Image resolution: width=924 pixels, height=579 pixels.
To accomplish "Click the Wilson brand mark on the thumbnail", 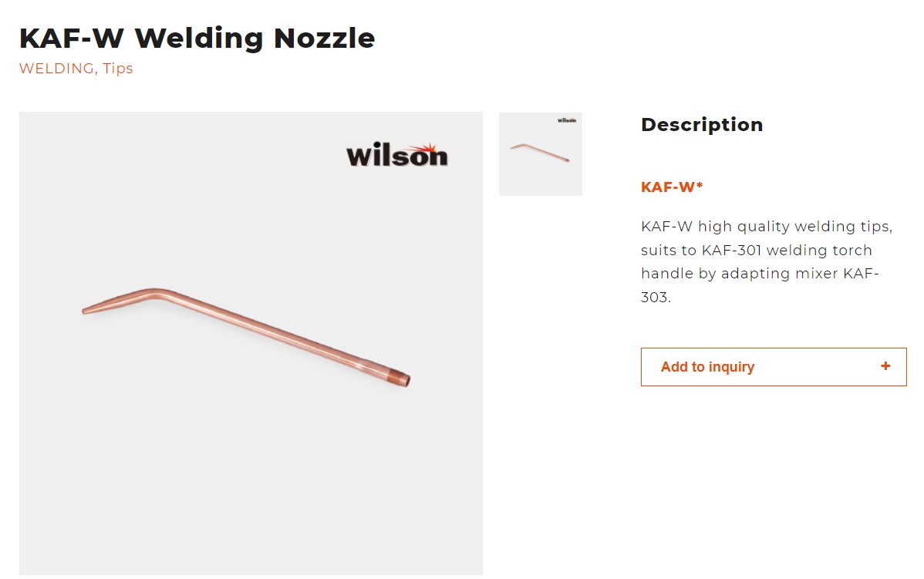I will [565, 120].
